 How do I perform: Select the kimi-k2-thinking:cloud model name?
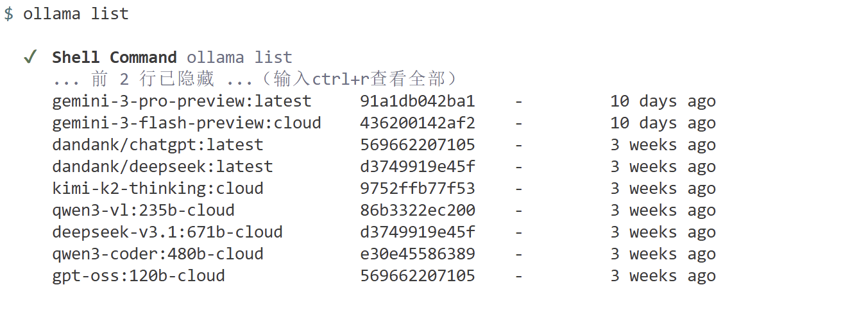(x=158, y=189)
